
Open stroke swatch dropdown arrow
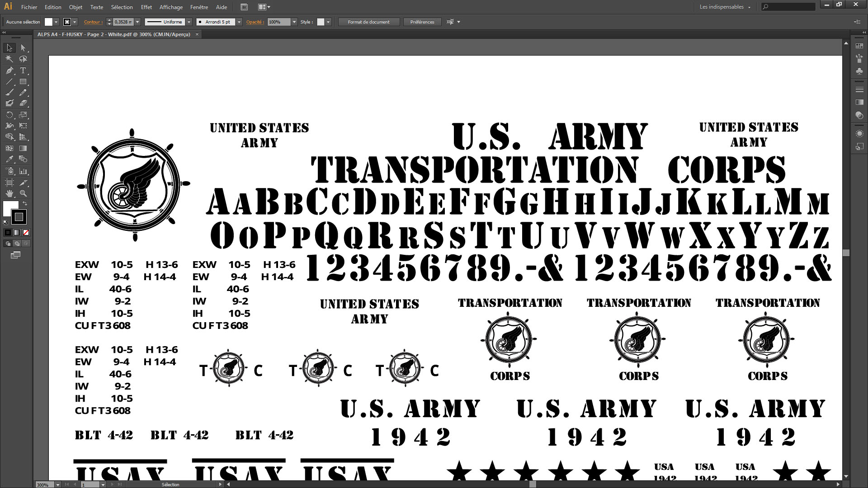(x=75, y=22)
